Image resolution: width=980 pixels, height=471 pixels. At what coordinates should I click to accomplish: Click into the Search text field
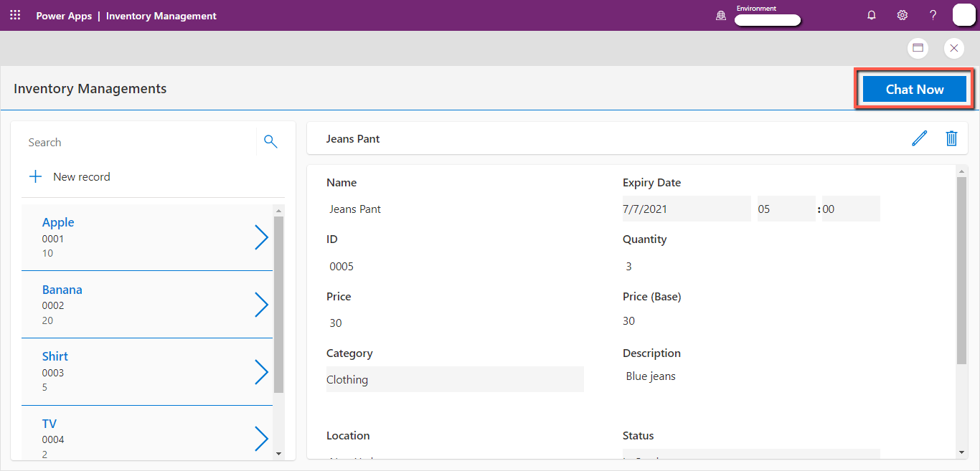pos(138,142)
